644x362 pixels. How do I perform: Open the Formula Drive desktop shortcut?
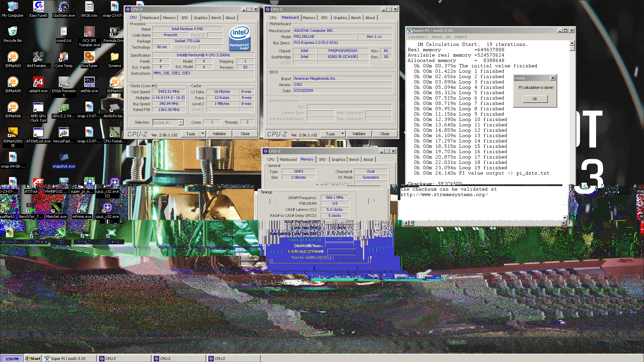coord(114,35)
